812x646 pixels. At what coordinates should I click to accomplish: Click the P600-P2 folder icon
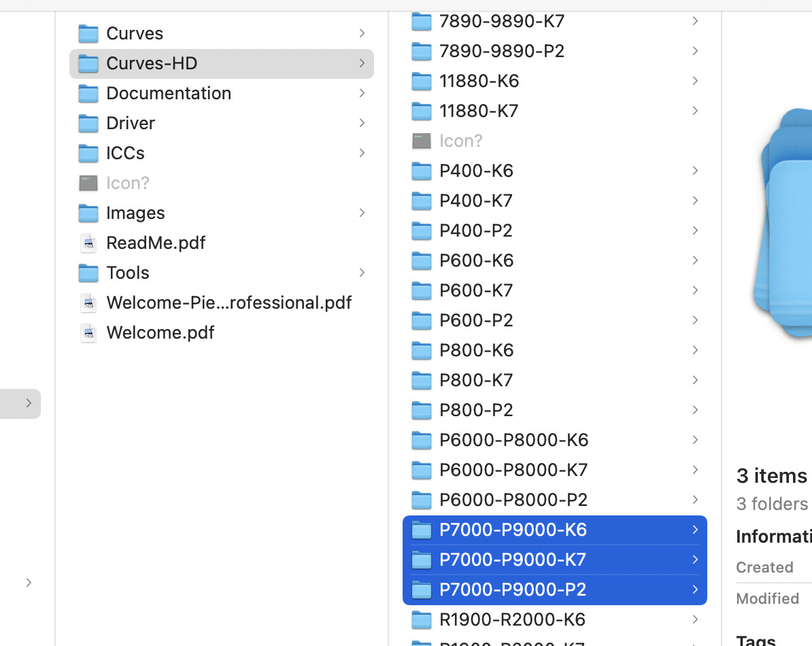(x=421, y=321)
